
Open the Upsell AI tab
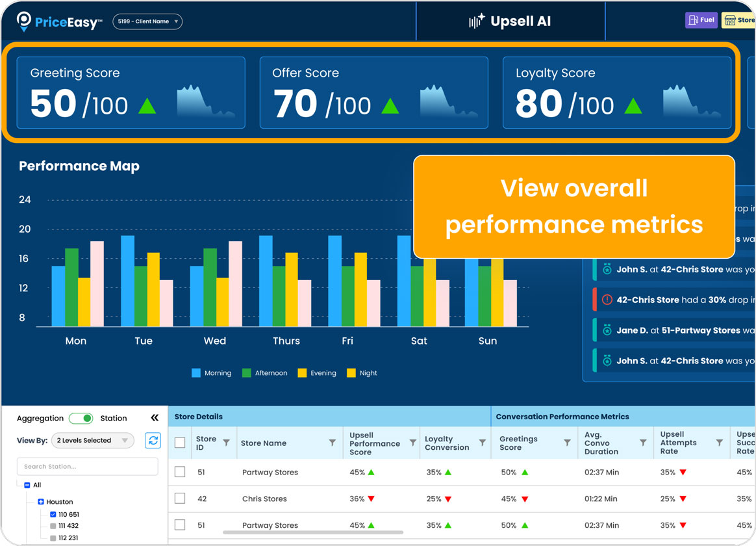(510, 21)
